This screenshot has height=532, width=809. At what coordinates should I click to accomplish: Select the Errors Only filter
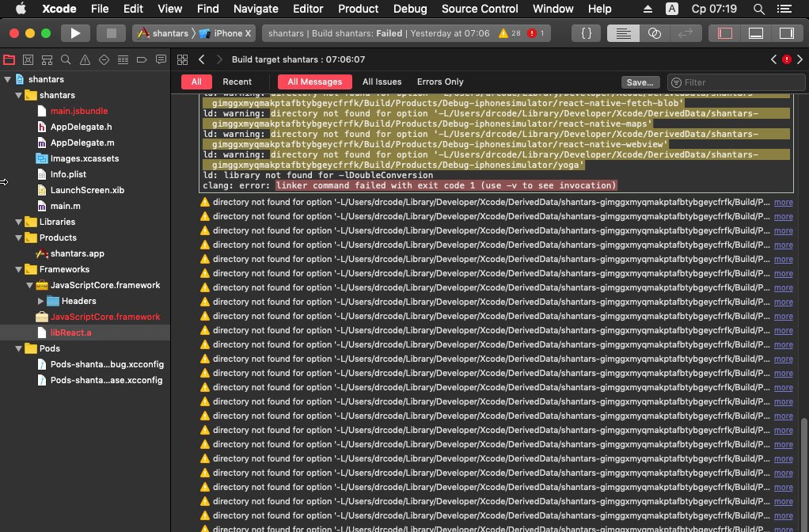(x=440, y=82)
